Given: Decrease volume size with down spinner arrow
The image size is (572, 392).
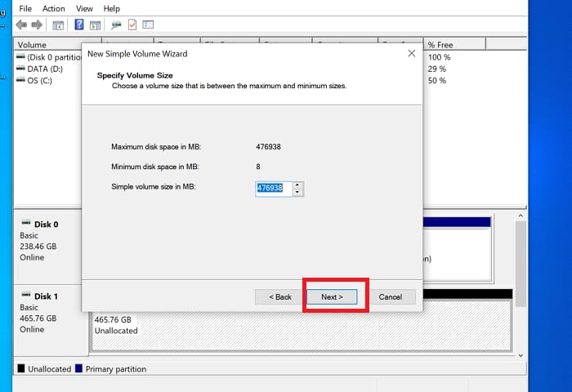Looking at the screenshot, I should tap(297, 192).
